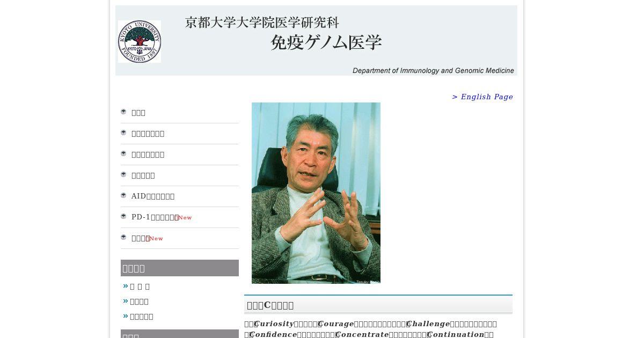
Task: Click the bullet icon beside the AID item
Action: pyautogui.click(x=123, y=195)
